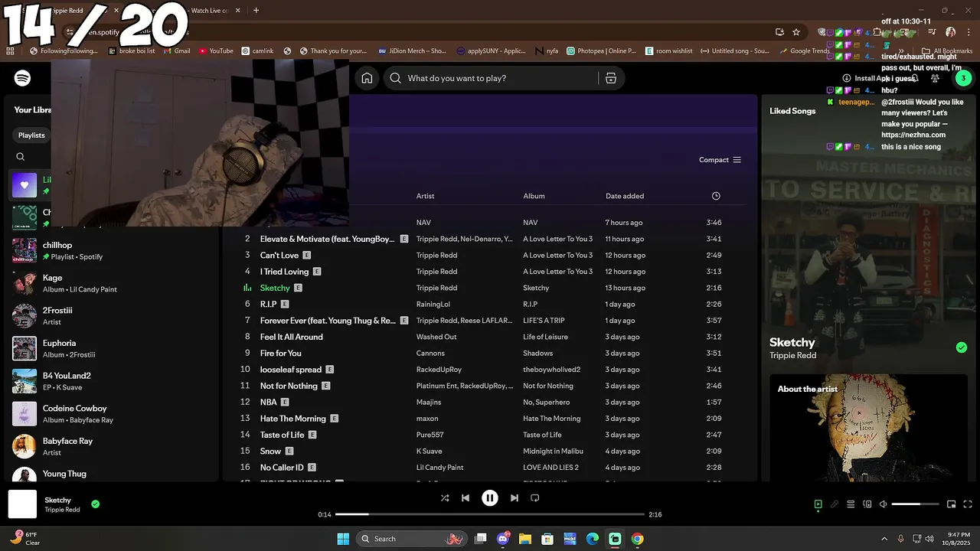Toggle the Now Playing view panel
This screenshot has width=980, height=551.
[x=818, y=504]
